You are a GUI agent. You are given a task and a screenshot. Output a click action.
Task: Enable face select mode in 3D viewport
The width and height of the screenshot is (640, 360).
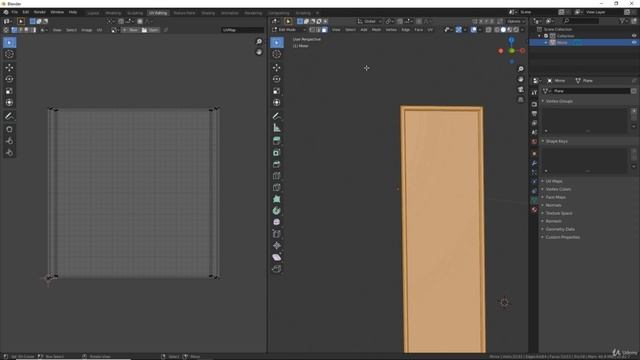(x=324, y=30)
